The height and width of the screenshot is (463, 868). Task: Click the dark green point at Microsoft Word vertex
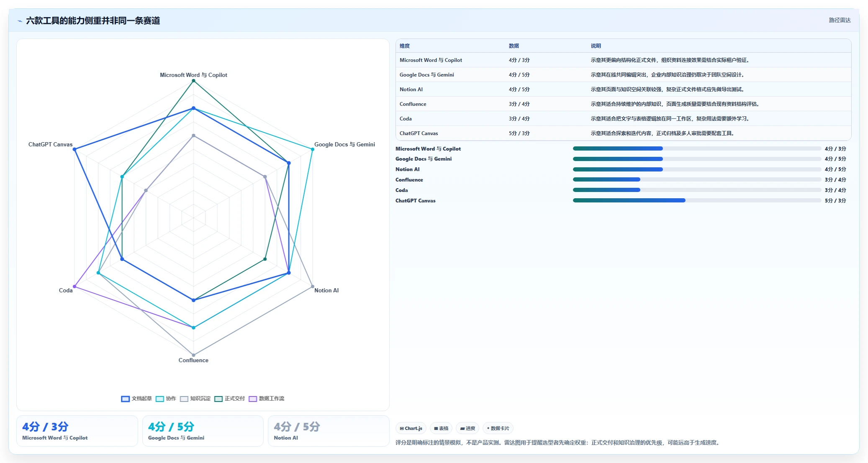pos(193,81)
